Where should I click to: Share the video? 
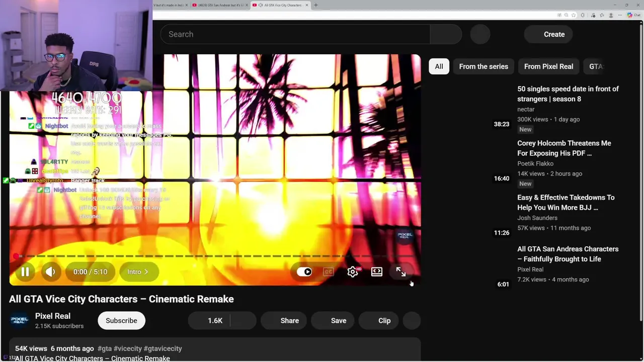284,320
